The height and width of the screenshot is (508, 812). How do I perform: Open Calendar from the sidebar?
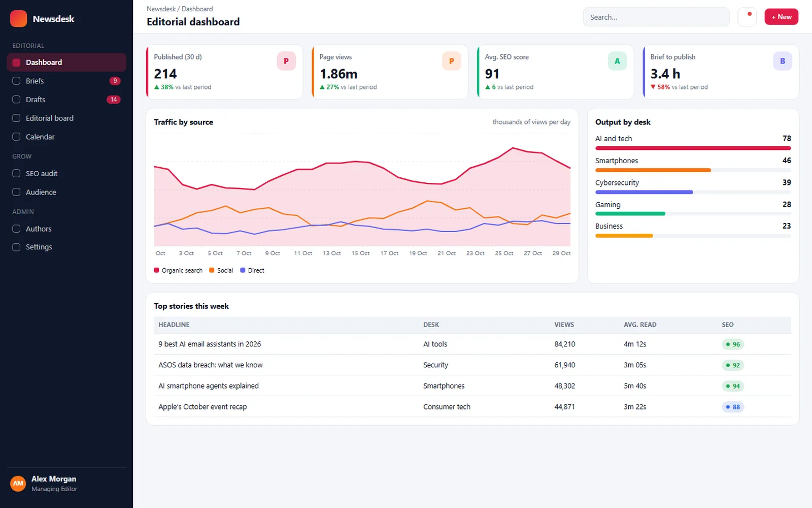[66, 137]
